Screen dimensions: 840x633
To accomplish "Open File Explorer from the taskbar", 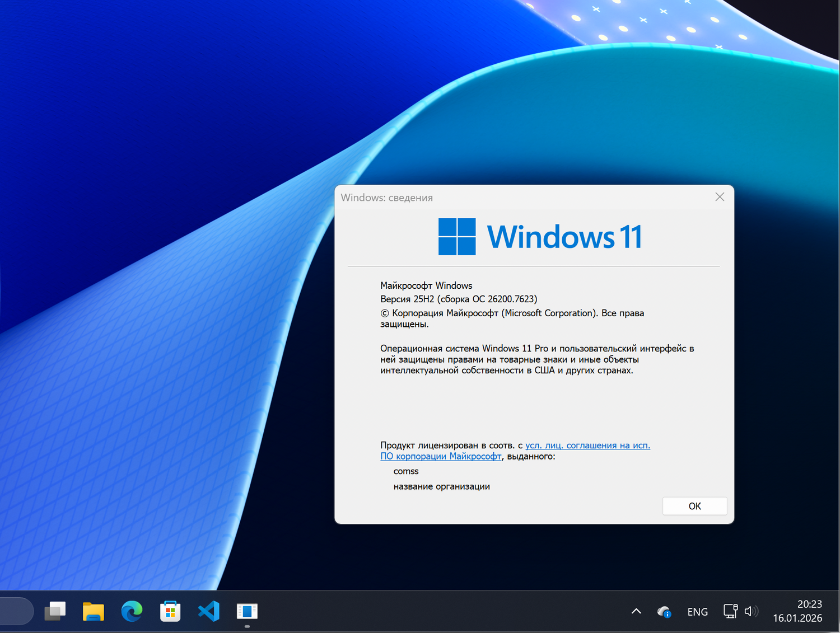I will [94, 611].
